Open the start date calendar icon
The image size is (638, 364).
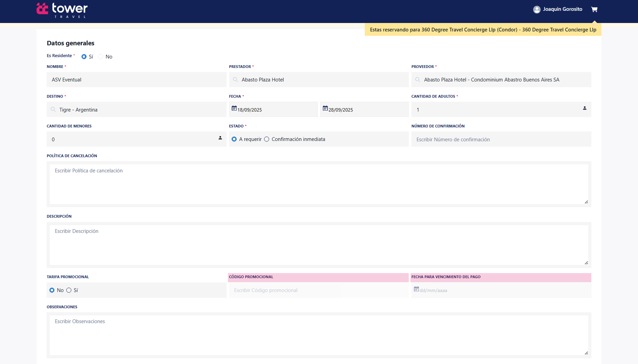tap(234, 108)
